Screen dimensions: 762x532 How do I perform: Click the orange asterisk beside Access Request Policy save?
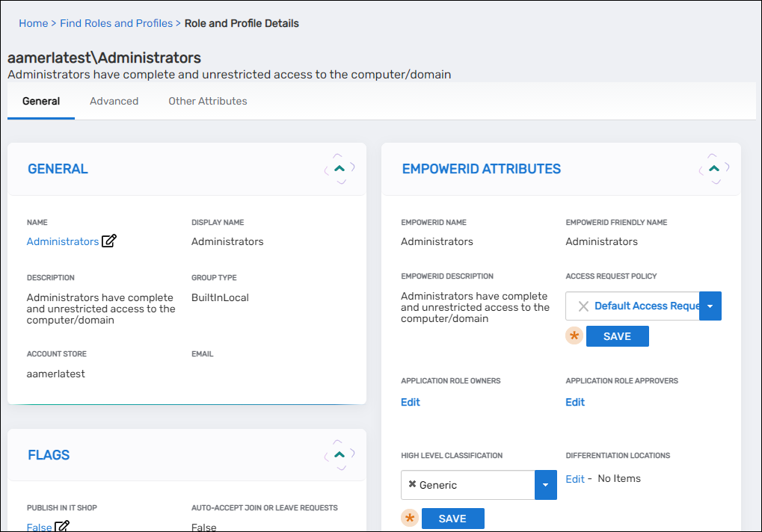click(x=574, y=336)
